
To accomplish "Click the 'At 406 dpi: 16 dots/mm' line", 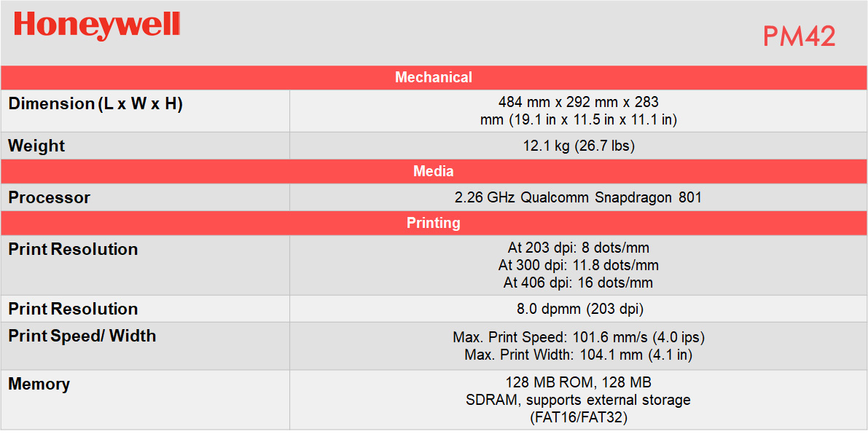I will 578,283.
